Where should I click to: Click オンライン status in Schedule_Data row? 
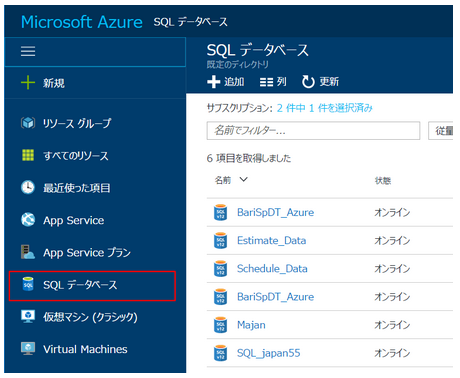click(x=392, y=269)
